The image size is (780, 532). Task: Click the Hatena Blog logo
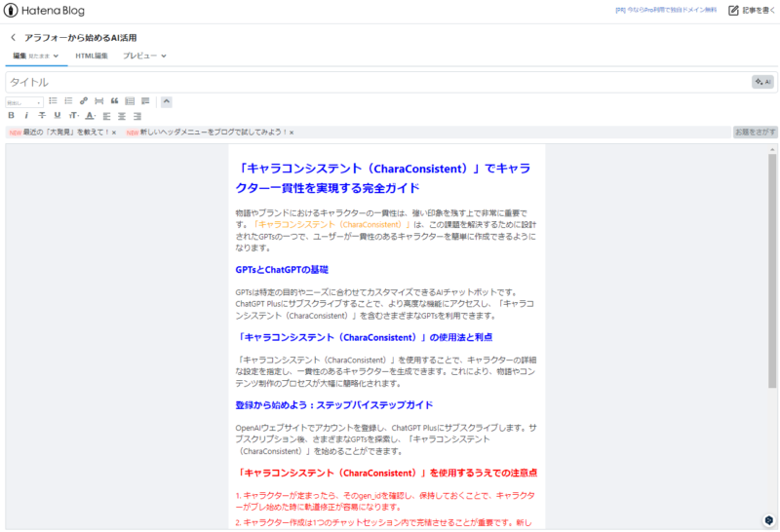[44, 11]
